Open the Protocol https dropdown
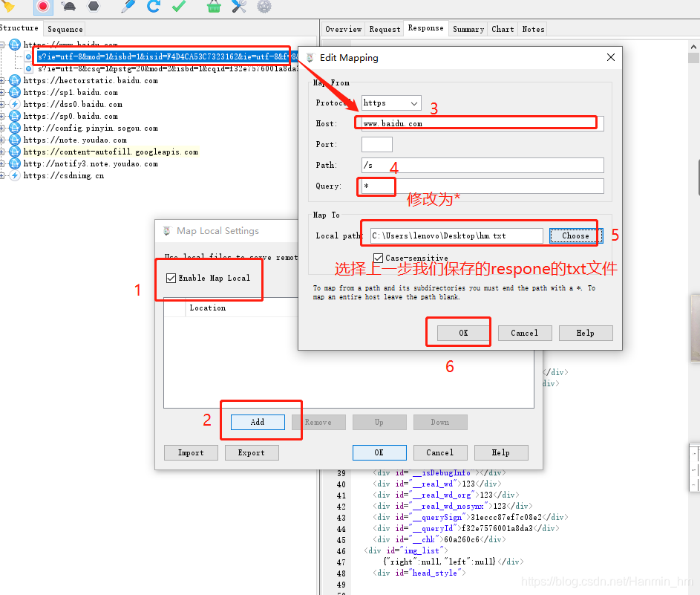Screen dimensions: 700x595 [391, 103]
